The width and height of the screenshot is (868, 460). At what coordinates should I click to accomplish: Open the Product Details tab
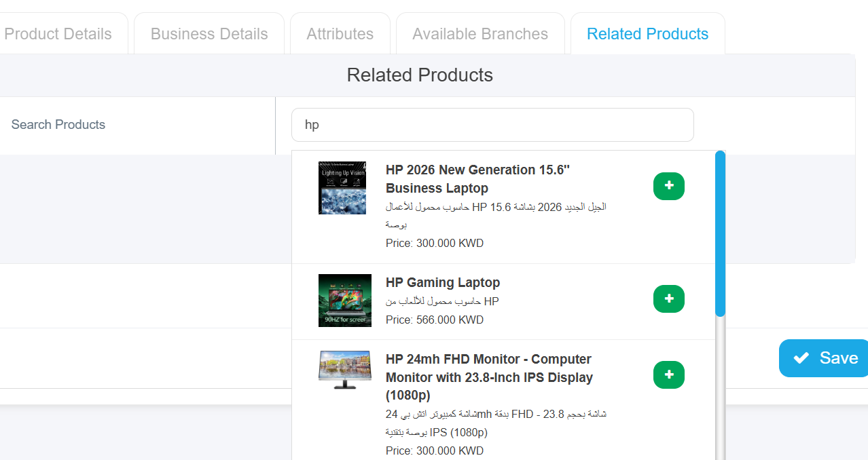pyautogui.click(x=58, y=34)
